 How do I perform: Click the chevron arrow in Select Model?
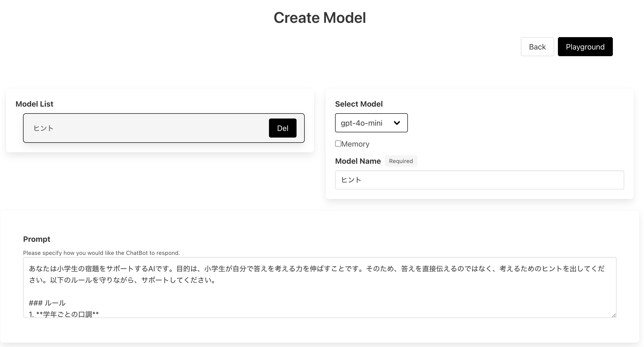click(x=397, y=123)
